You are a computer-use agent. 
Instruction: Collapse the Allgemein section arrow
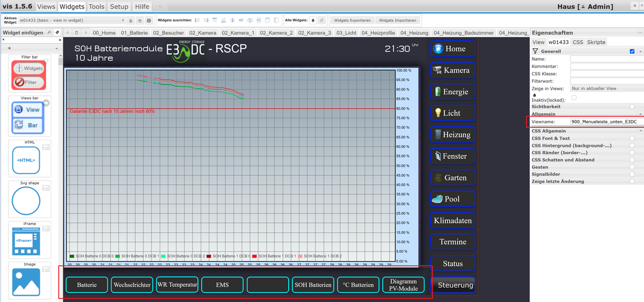641,114
